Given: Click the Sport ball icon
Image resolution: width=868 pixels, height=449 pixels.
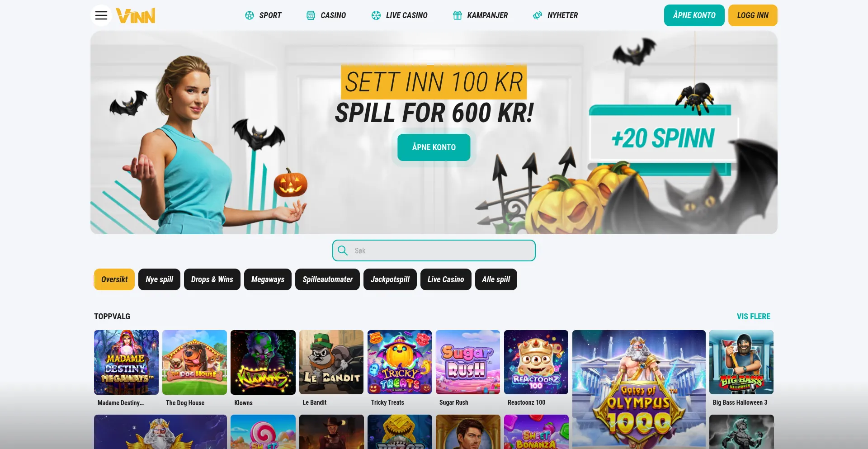Looking at the screenshot, I should [249, 15].
